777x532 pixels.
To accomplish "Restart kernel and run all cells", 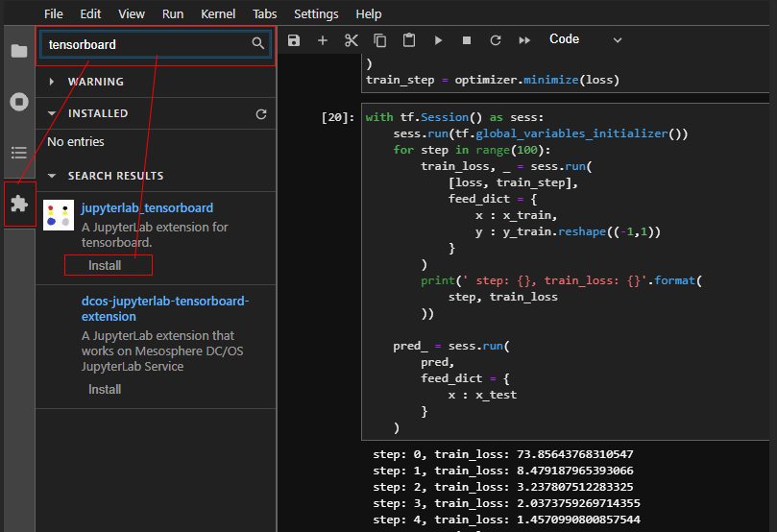I will (x=524, y=40).
